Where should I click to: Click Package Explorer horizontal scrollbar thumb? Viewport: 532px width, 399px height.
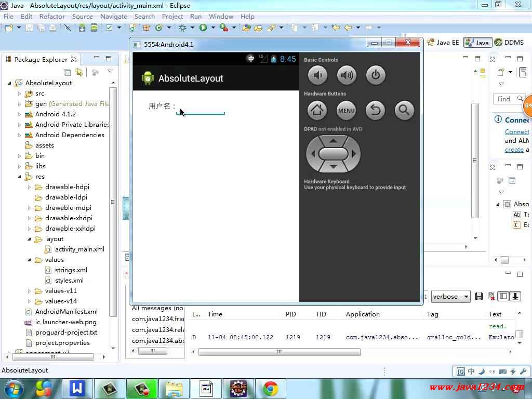(53, 357)
